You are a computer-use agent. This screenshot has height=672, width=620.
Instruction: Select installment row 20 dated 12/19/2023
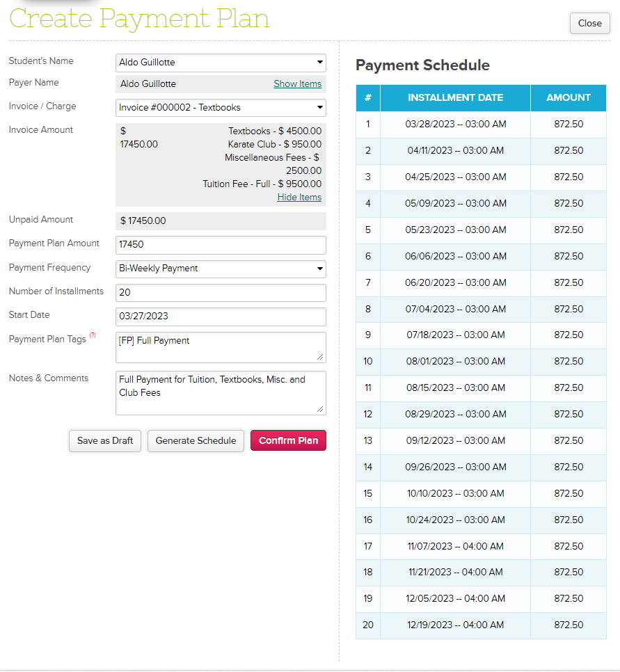(x=455, y=625)
